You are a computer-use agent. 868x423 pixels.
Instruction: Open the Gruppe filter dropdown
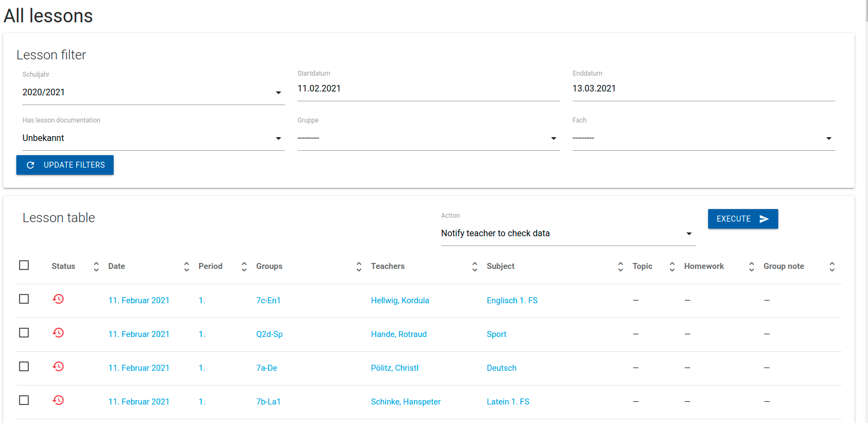[429, 138]
